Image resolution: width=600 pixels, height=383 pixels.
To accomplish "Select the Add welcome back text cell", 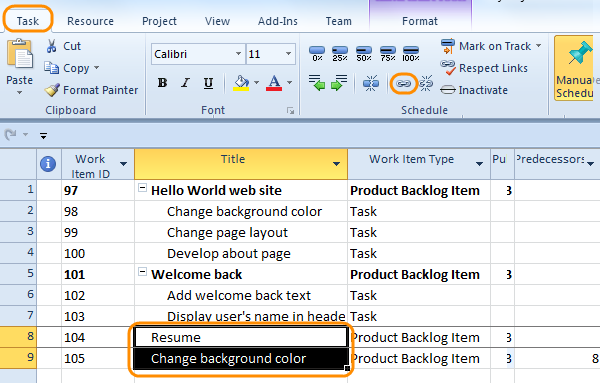I will 241,295.
